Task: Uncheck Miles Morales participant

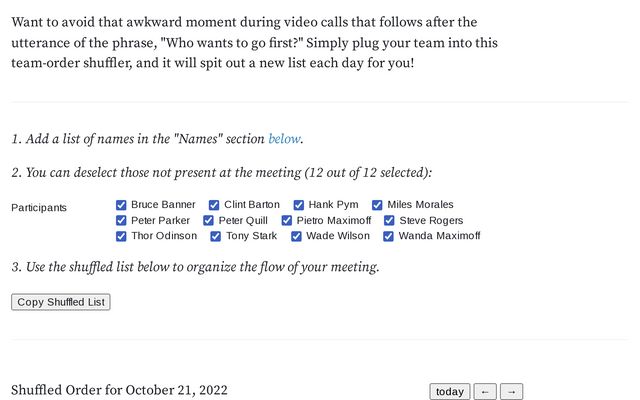Action: click(377, 205)
